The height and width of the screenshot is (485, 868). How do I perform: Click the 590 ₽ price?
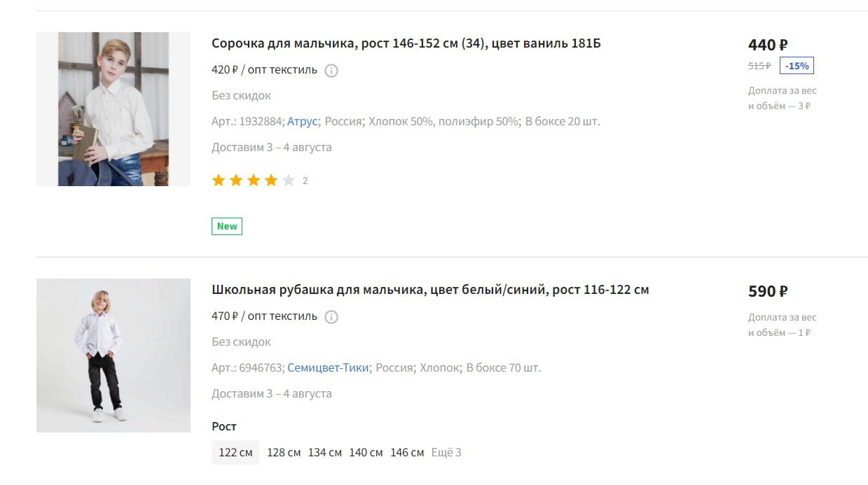point(768,291)
